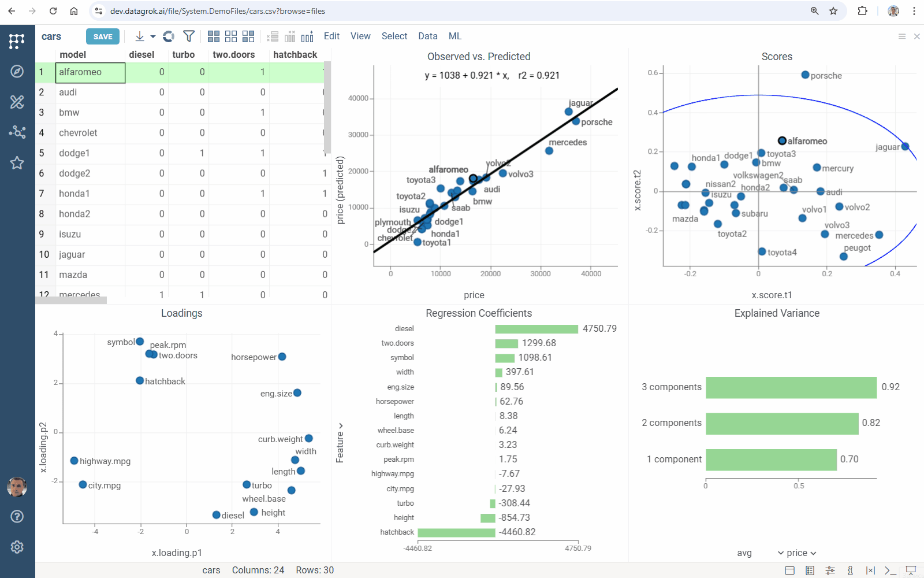Click the two.doors column header

point(233,54)
